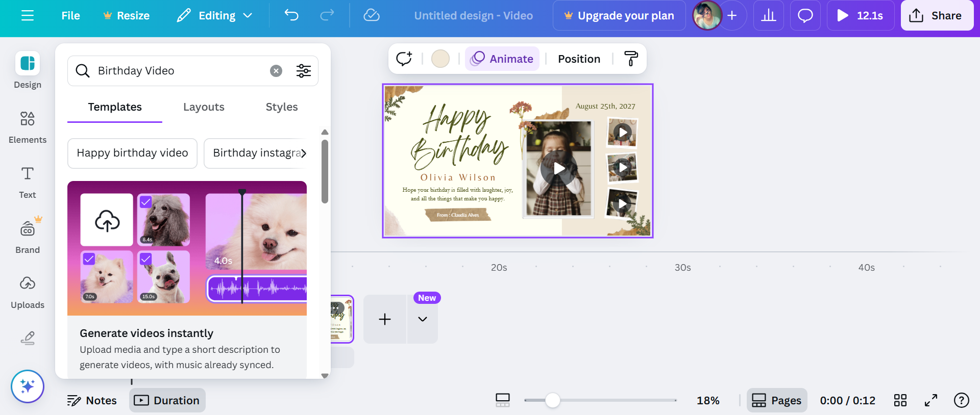
Task: Play the top small video thumbnail on canvas
Action: click(623, 133)
